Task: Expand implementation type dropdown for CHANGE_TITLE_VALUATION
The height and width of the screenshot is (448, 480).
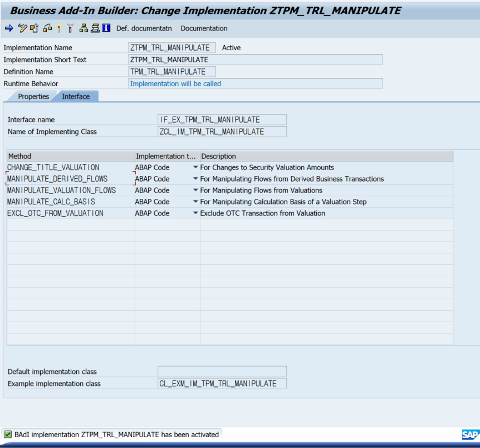Action: [x=195, y=167]
